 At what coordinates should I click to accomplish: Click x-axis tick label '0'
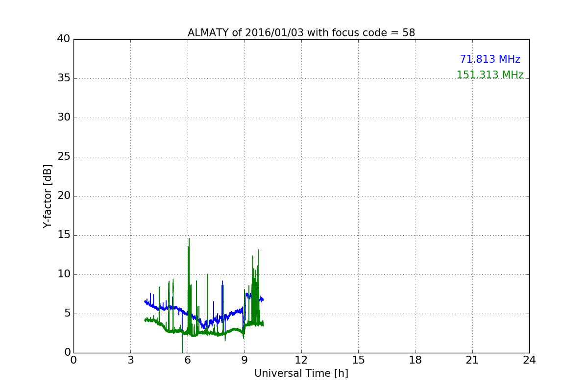click(x=73, y=360)
